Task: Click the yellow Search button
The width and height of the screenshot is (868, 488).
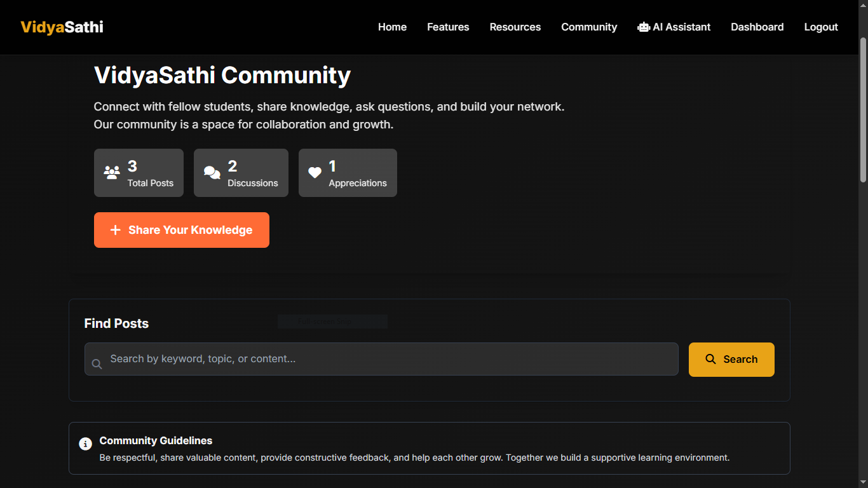Action: click(x=731, y=360)
